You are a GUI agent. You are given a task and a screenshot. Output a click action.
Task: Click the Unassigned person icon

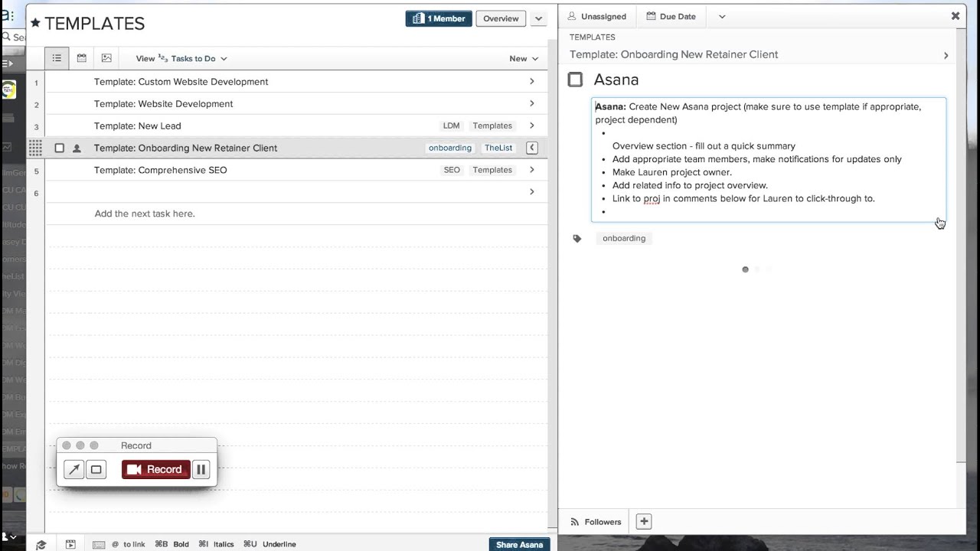coord(571,16)
